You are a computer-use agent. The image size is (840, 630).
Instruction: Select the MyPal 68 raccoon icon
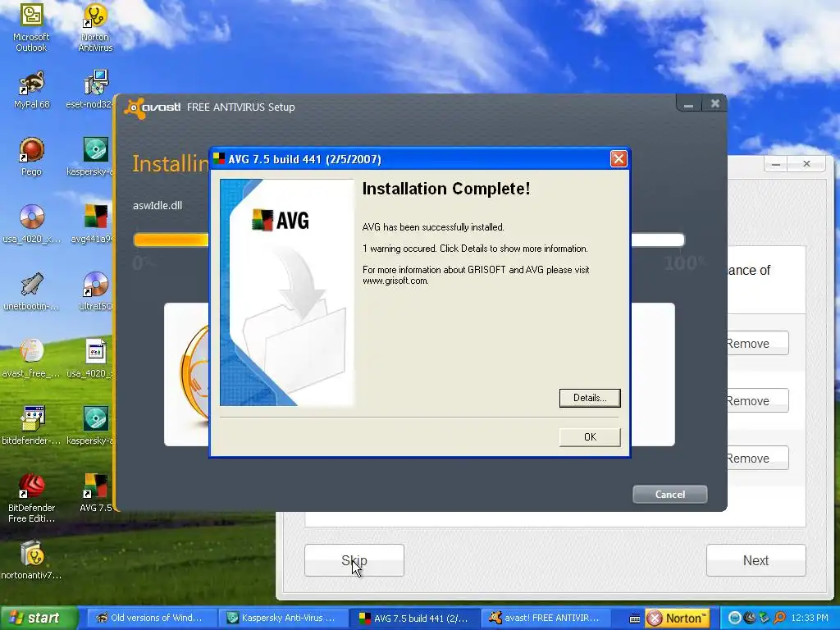[x=32, y=83]
